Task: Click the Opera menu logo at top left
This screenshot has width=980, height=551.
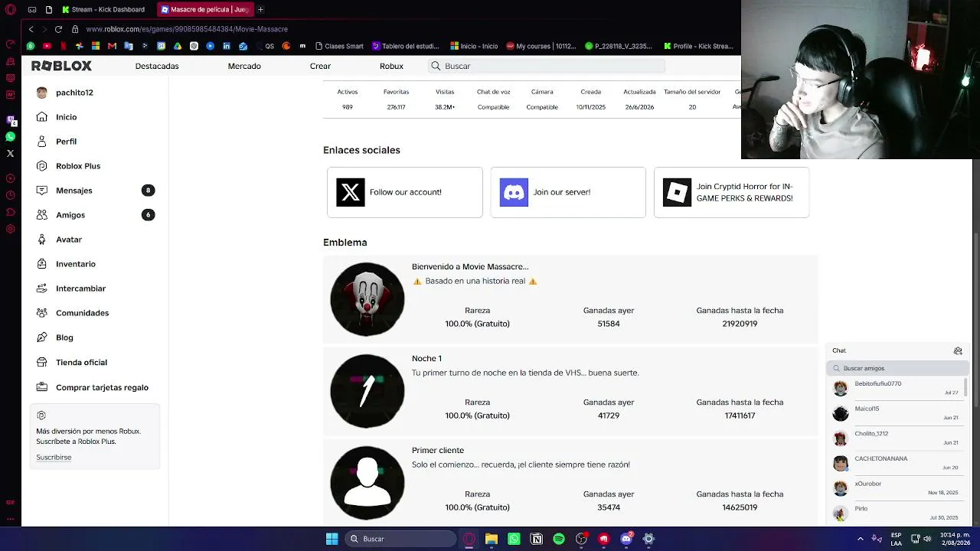Action: [11, 10]
